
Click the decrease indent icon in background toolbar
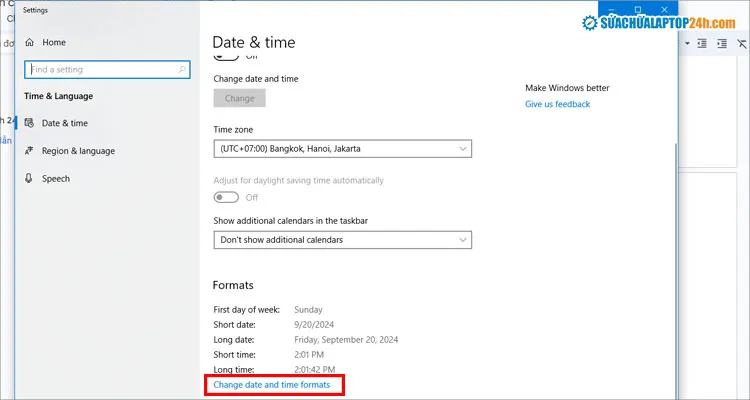pos(700,44)
